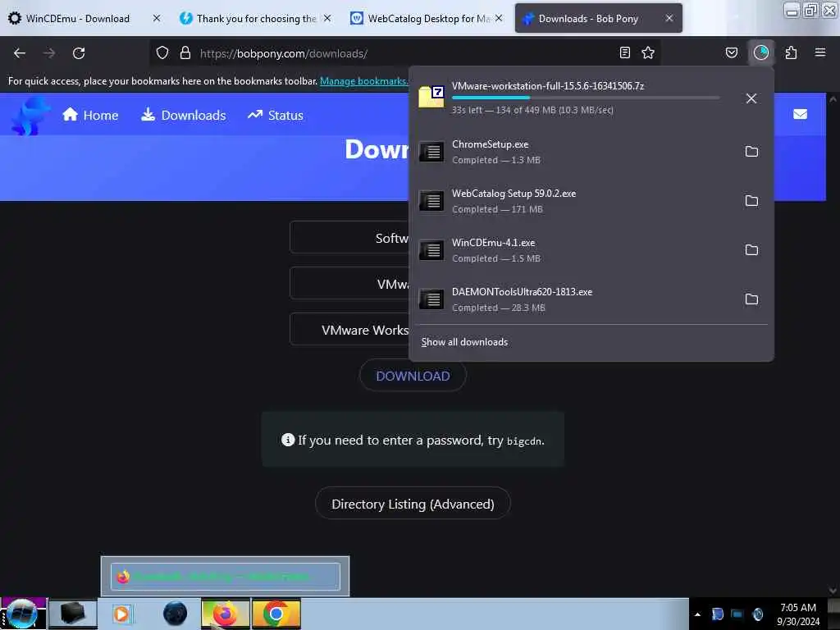Click the page vertical scrollbar

click(833, 345)
